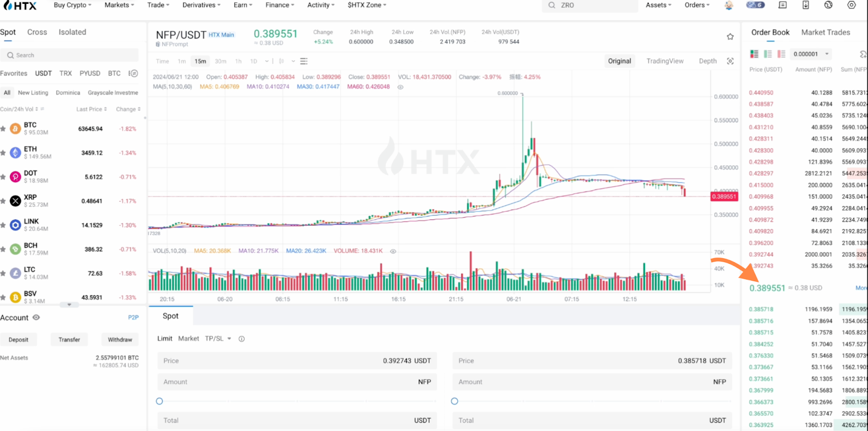Toggle volume indicator visibility eye
Screen dimensions: 868x431
click(393, 251)
